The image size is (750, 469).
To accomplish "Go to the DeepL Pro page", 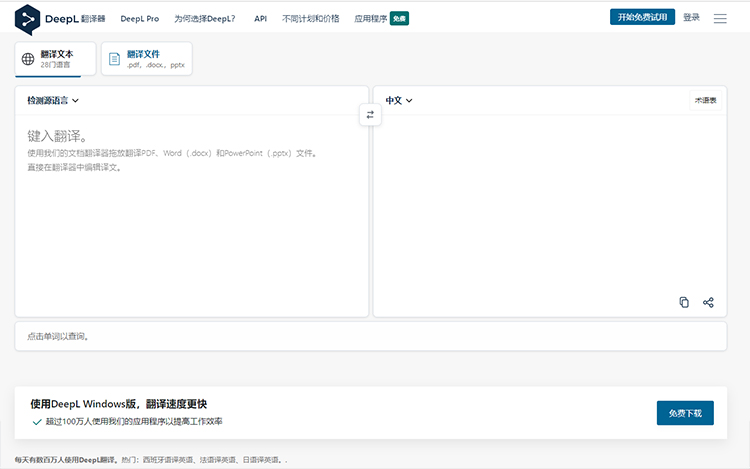I will pyautogui.click(x=139, y=18).
